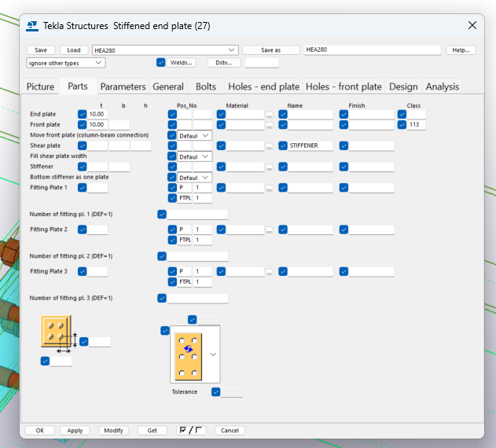Screen dimensions: 496x448
Task: Open Bottom stiffener as one plate dropdown
Action: point(194,178)
